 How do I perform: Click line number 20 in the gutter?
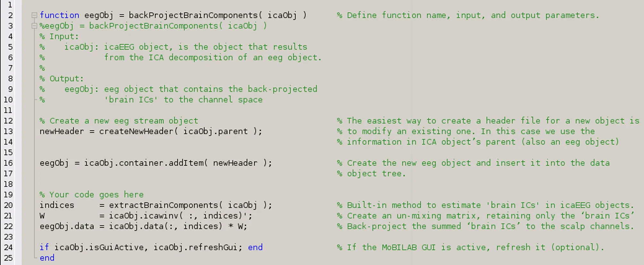point(8,205)
